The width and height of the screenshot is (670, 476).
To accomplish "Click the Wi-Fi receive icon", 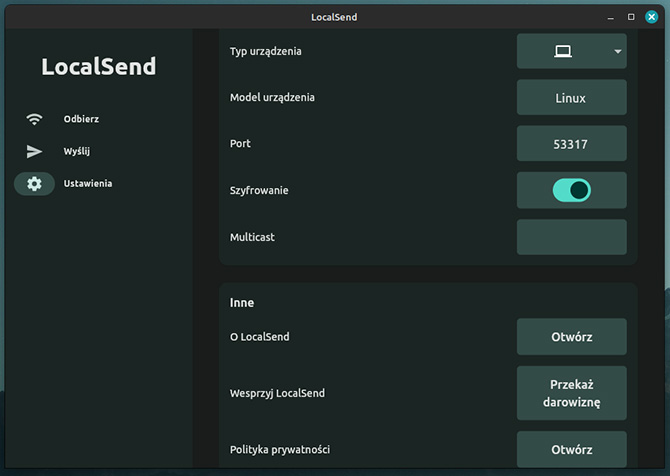I will pos(34,119).
